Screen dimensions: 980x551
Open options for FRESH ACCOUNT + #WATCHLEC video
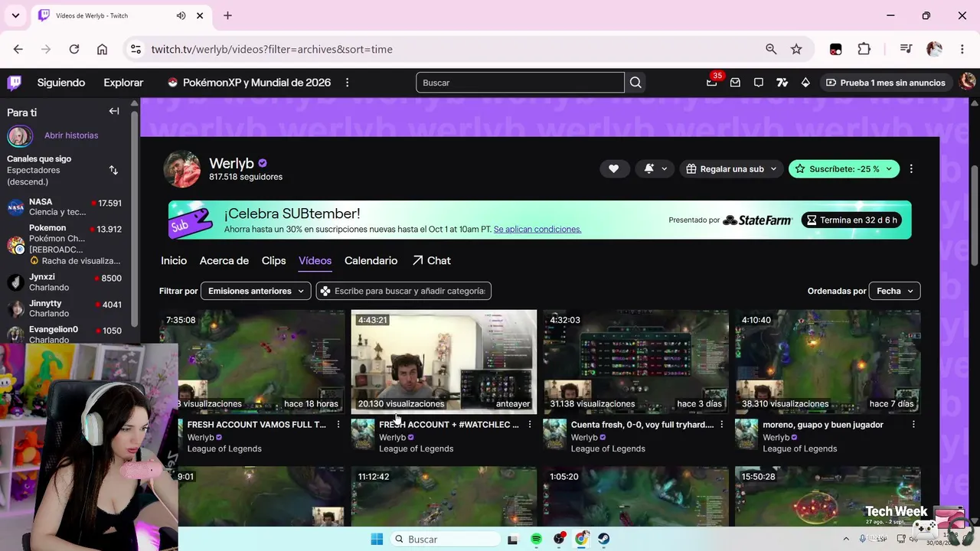[530, 424]
